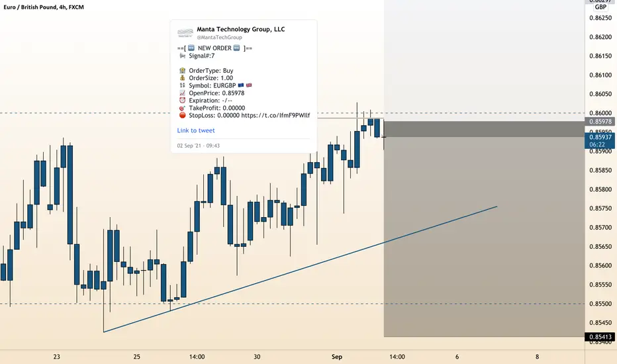Image resolution: width=617 pixels, height=364 pixels.
Task: Click the Manta Technology Group avatar logo
Action: pos(185,32)
